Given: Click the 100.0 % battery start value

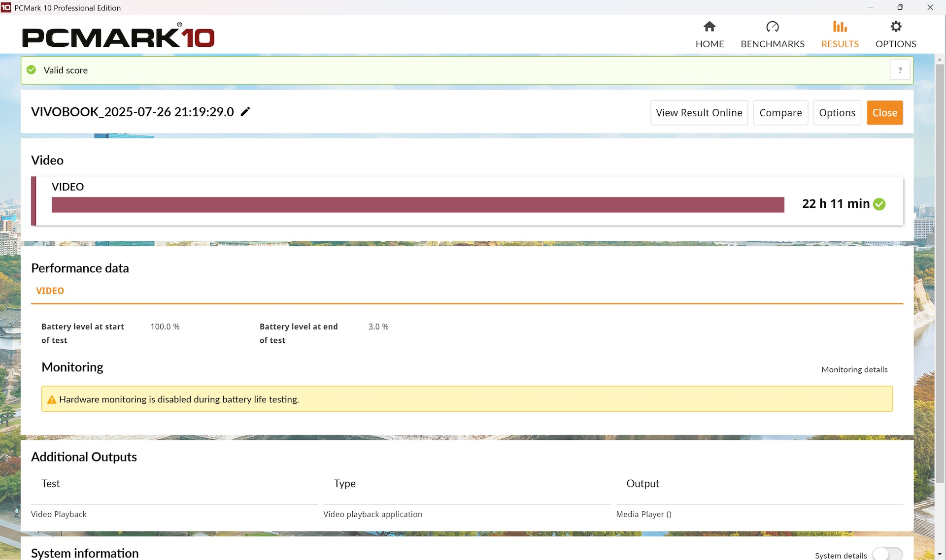Looking at the screenshot, I should (x=165, y=327).
